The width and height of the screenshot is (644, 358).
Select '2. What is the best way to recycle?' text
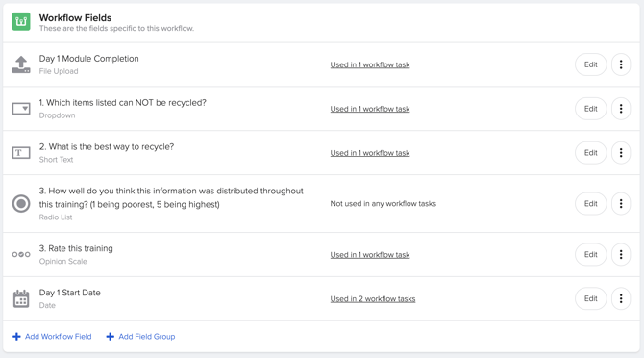(x=107, y=146)
